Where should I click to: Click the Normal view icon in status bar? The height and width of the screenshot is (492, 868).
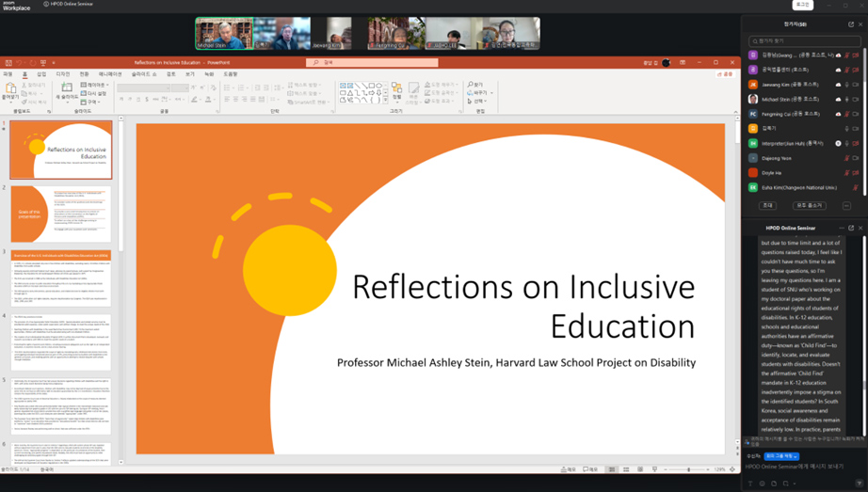coord(612,469)
